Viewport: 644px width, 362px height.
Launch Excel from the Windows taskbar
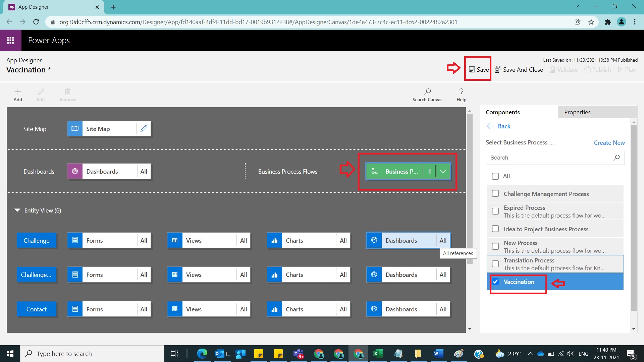(x=378, y=354)
